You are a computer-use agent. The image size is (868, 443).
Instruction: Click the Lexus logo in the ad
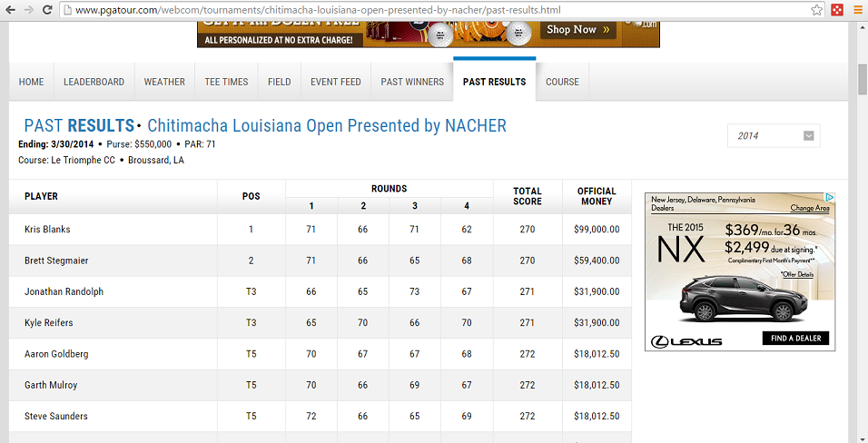(x=686, y=340)
